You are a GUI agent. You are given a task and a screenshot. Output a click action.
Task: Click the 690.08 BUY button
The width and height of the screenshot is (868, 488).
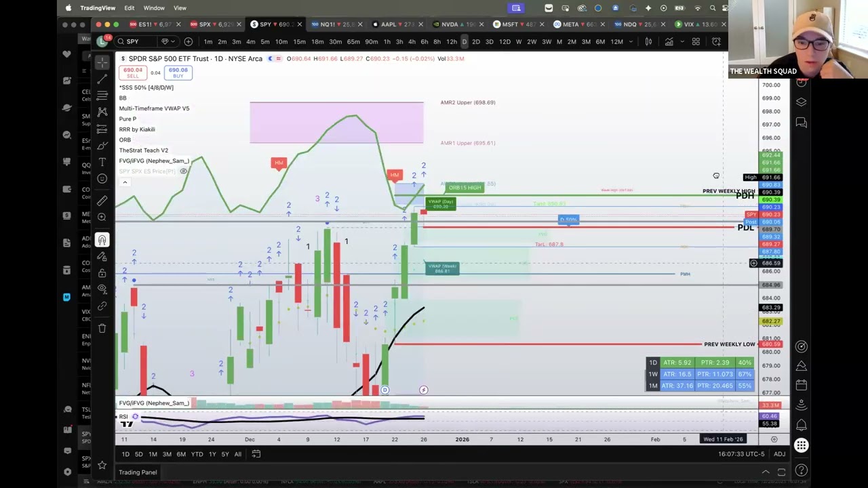coord(178,73)
